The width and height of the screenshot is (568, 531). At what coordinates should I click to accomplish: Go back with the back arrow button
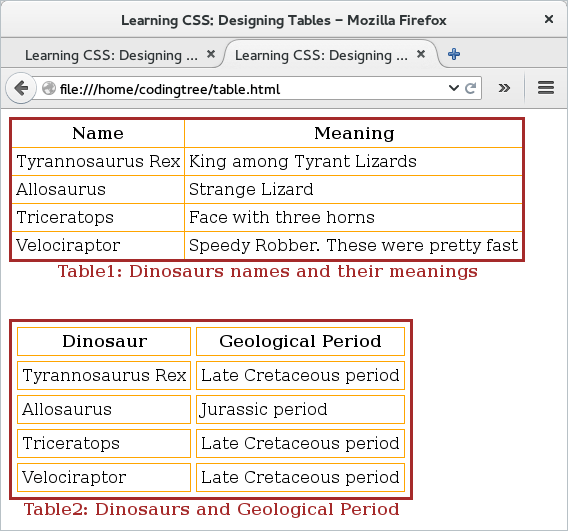coord(21,88)
